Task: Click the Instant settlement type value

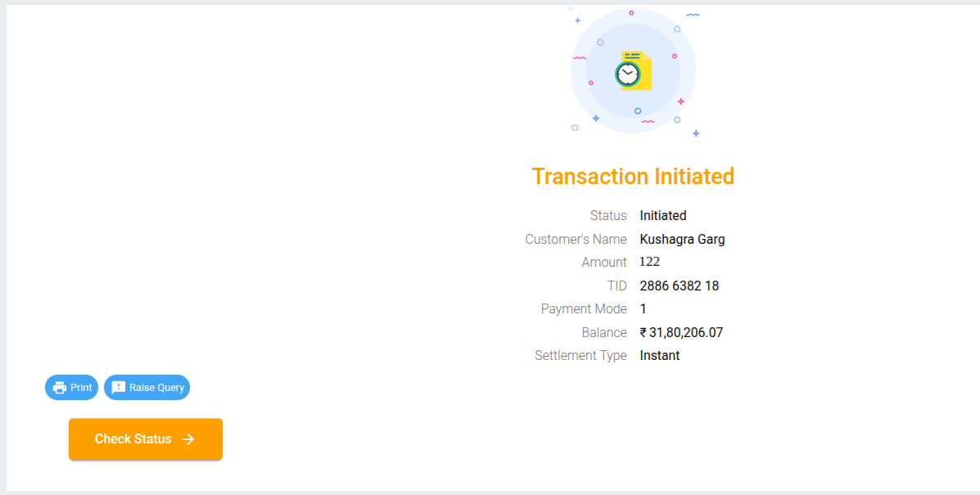Action: [660, 356]
